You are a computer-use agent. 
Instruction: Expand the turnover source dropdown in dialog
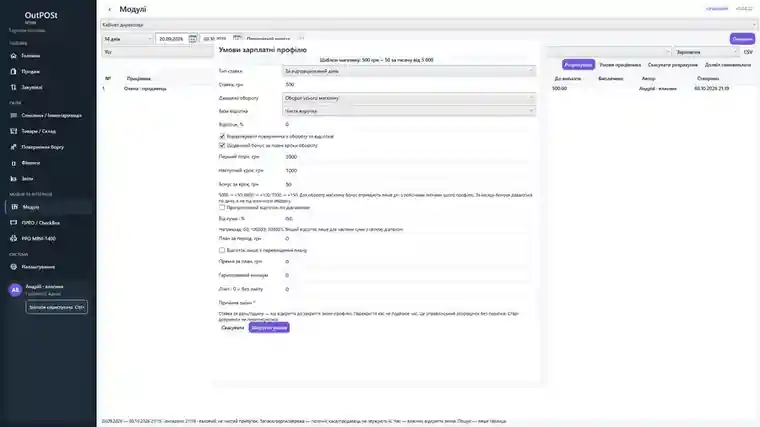[x=409, y=98]
